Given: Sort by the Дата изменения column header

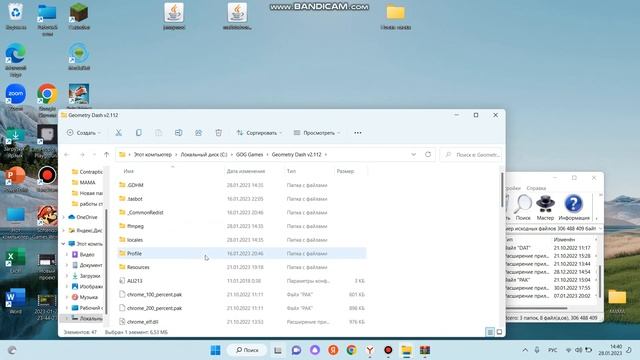Looking at the screenshot, I should (246, 171).
